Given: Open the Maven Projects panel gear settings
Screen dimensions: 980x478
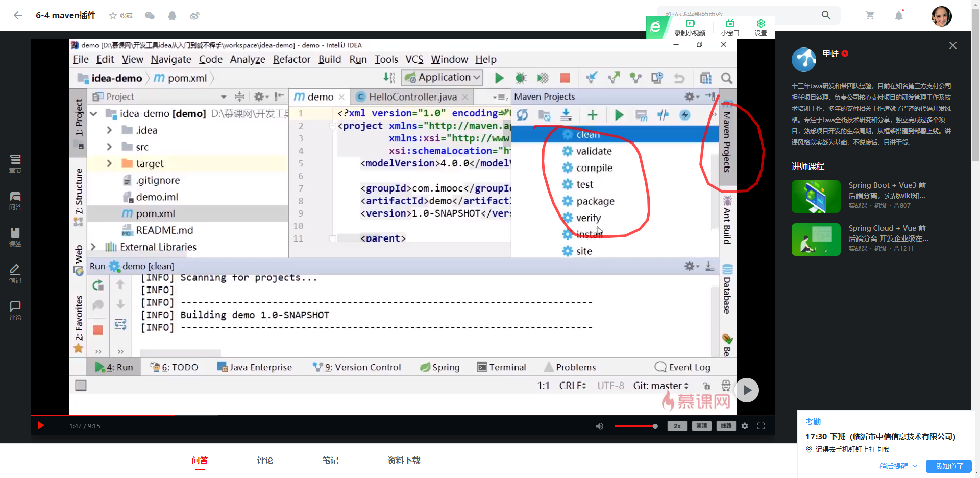Looking at the screenshot, I should (x=691, y=97).
